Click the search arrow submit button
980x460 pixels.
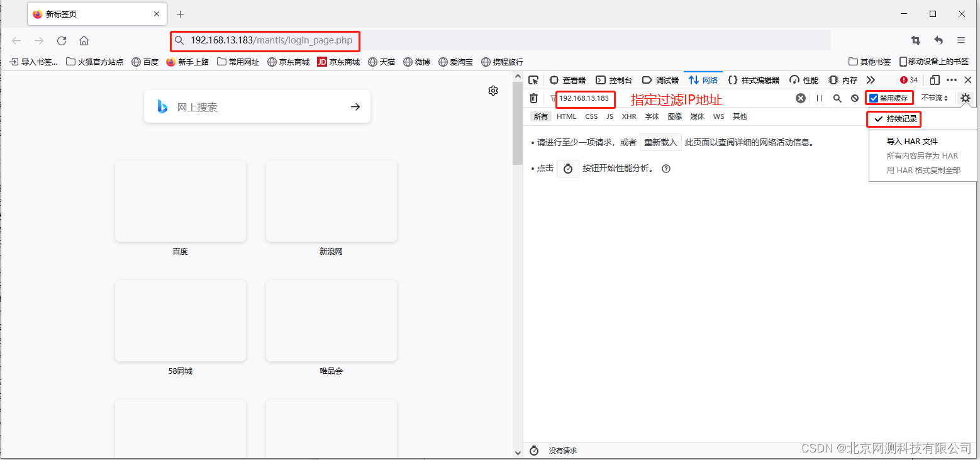point(355,107)
